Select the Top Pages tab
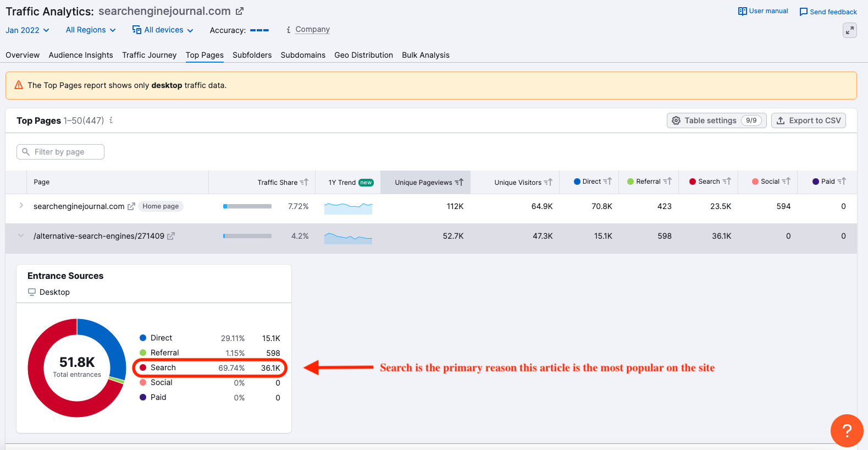 click(204, 55)
